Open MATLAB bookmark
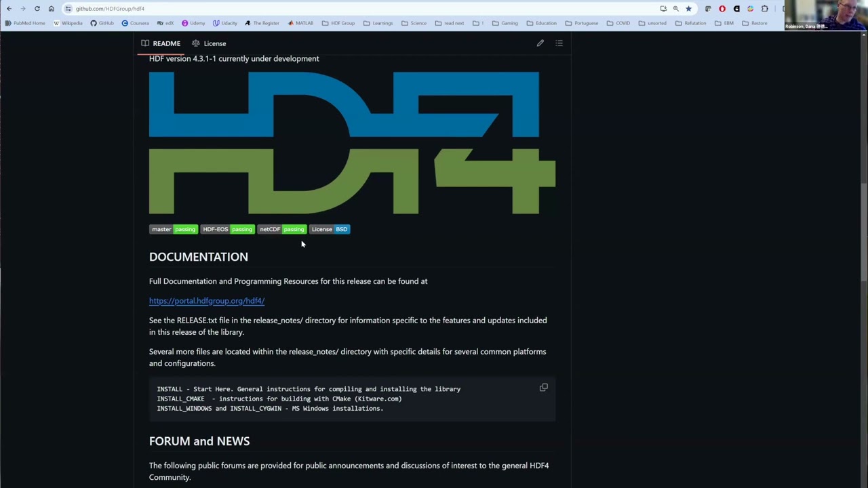This screenshot has height=488, width=868. tap(300, 23)
